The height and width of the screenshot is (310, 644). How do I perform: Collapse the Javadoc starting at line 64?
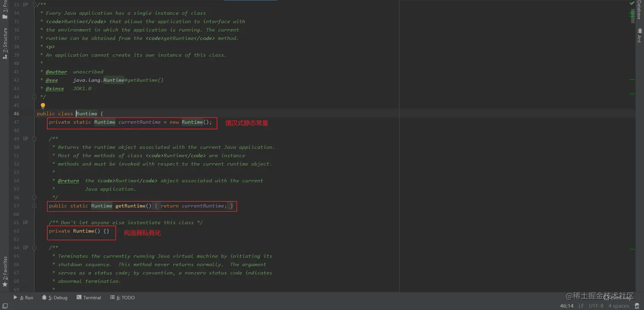coord(34,247)
